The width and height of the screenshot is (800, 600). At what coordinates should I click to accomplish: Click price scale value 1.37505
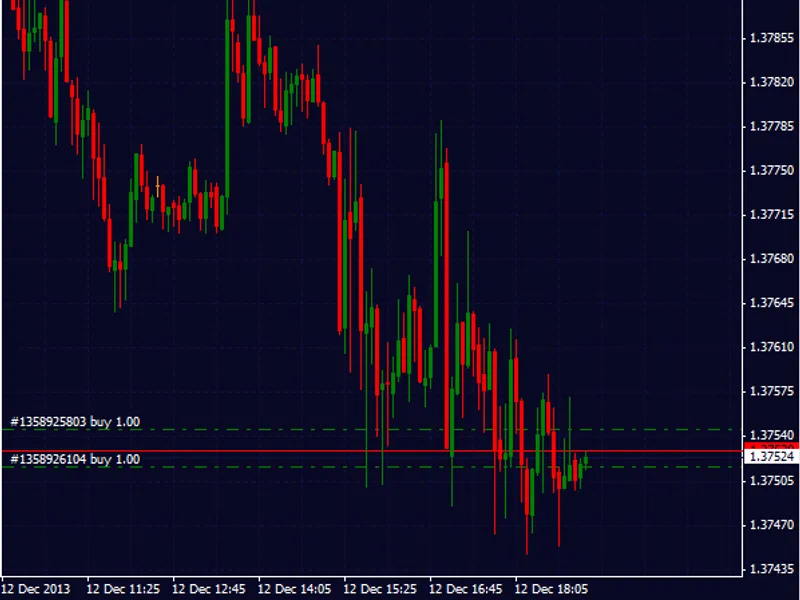point(772,481)
